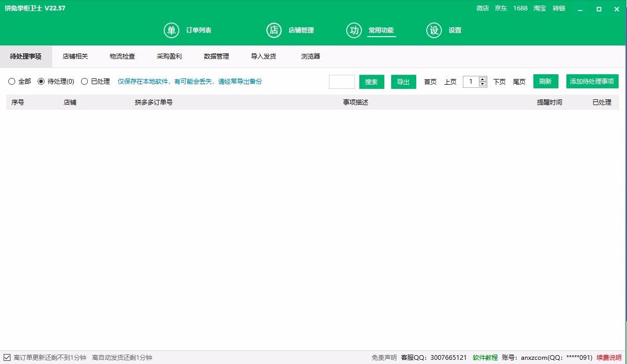Decrease page number with the down arrow
The image size is (627, 364).
483,84
